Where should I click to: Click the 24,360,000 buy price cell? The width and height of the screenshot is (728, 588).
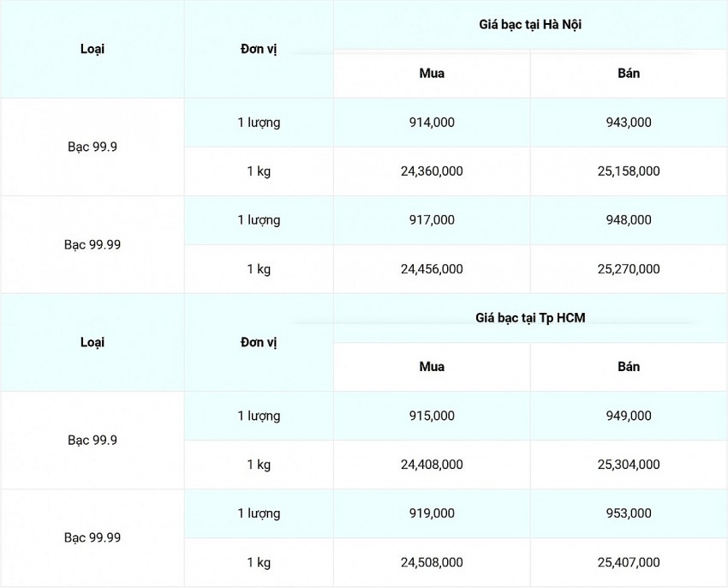point(432,171)
